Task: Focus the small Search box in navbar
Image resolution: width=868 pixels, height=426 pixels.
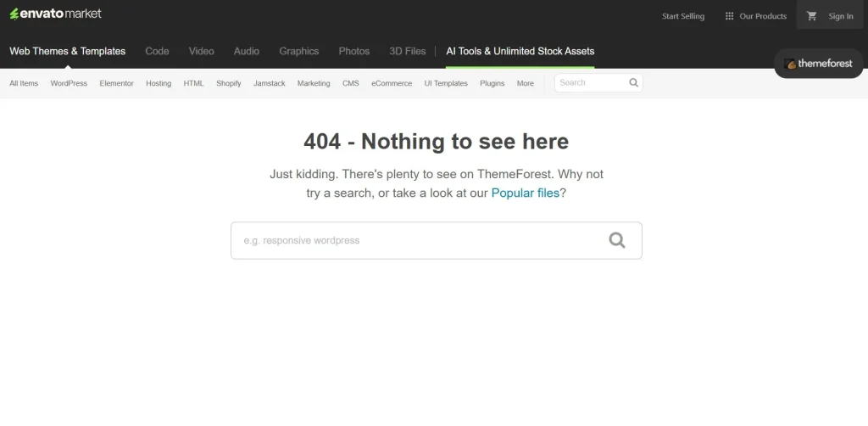Action: point(591,83)
